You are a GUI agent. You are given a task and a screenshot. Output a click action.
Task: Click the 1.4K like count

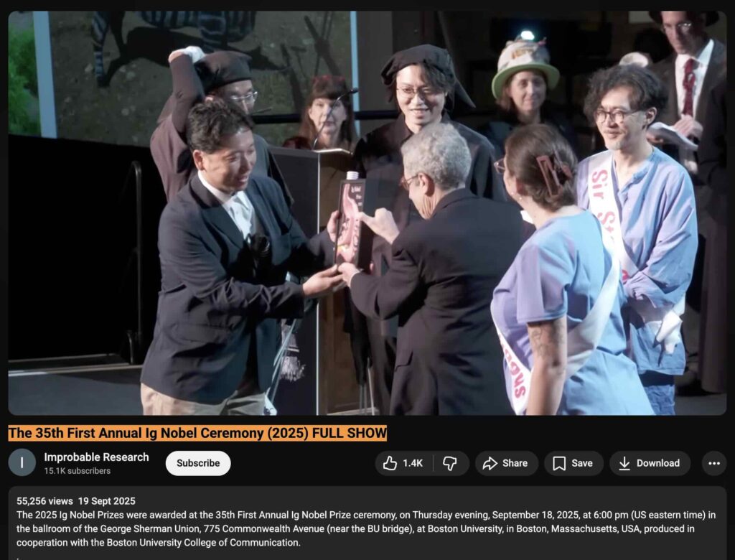coord(413,463)
